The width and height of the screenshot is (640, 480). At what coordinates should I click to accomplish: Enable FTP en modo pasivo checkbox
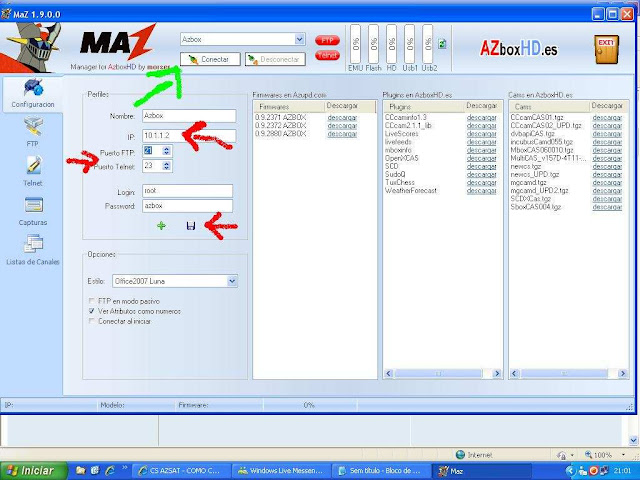click(91, 301)
